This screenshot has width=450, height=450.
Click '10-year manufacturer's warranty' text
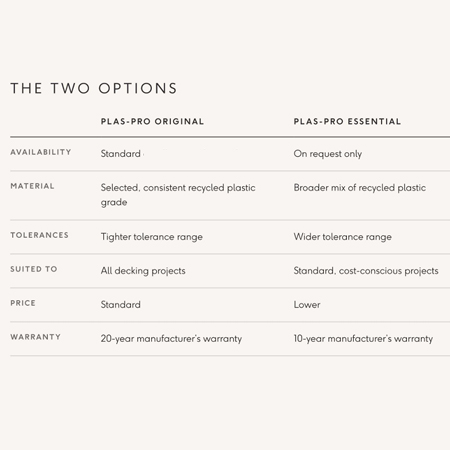(363, 339)
